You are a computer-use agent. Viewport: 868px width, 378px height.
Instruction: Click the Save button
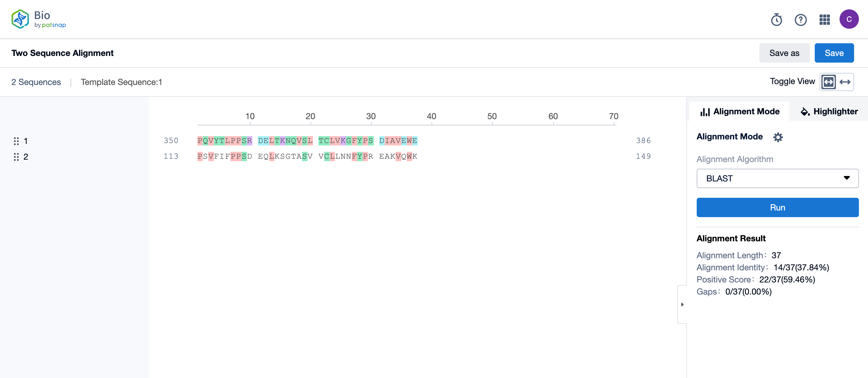pos(834,53)
